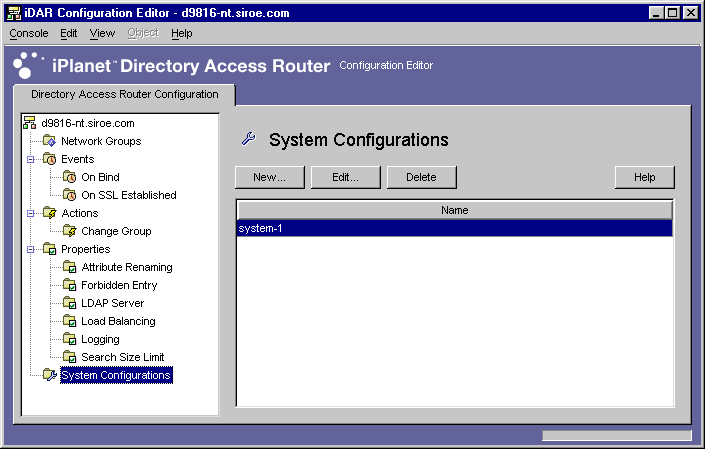
Task: Collapse the Actions tree node
Action: point(31,213)
